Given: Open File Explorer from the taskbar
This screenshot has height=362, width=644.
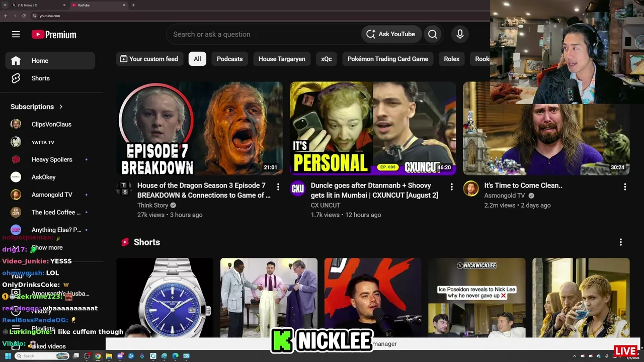Looking at the screenshot, I should click(x=109, y=356).
